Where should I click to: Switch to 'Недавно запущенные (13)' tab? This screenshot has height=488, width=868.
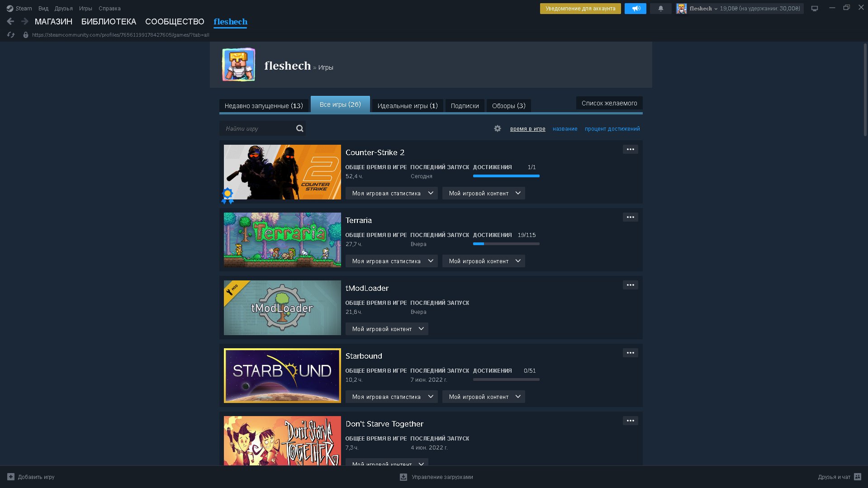[264, 106]
